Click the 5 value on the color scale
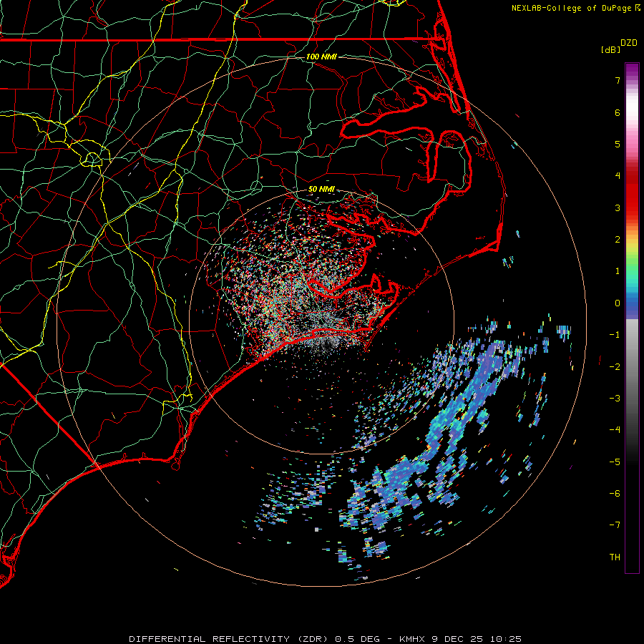The image size is (644, 644). 618,144
